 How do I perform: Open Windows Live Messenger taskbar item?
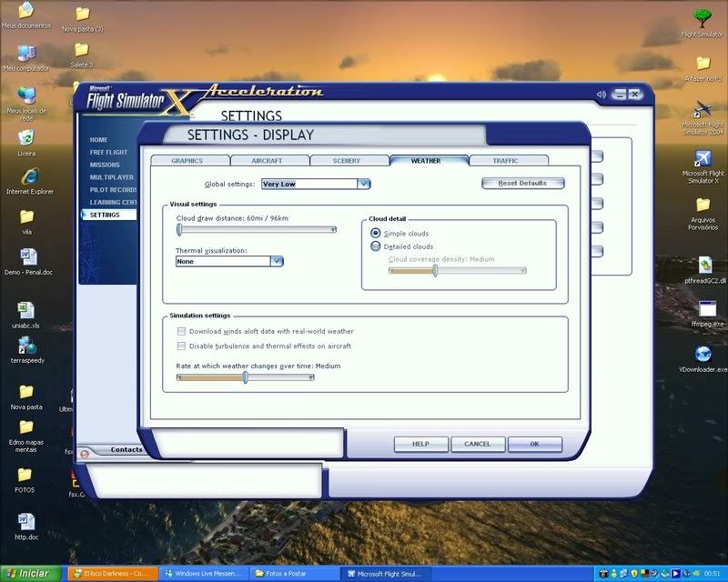pos(204,574)
